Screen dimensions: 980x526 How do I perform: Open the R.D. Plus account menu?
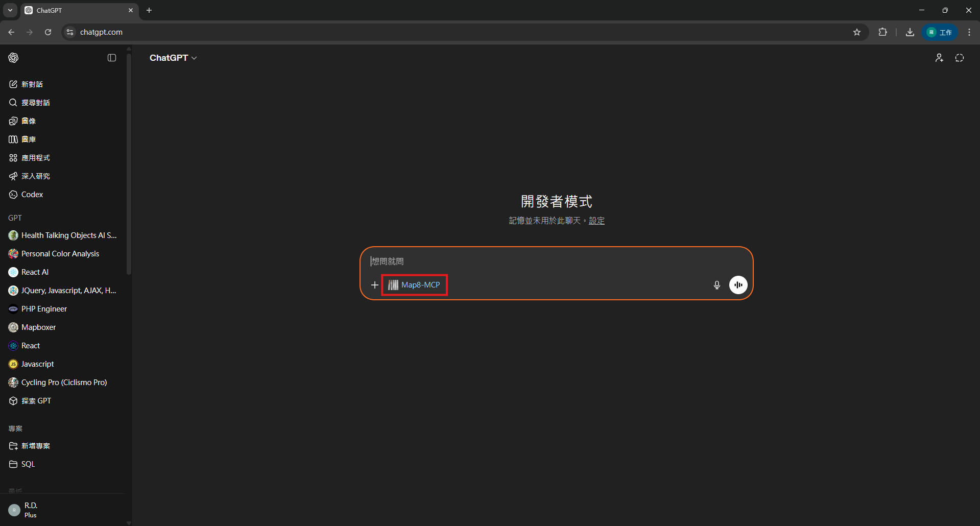tap(63, 510)
